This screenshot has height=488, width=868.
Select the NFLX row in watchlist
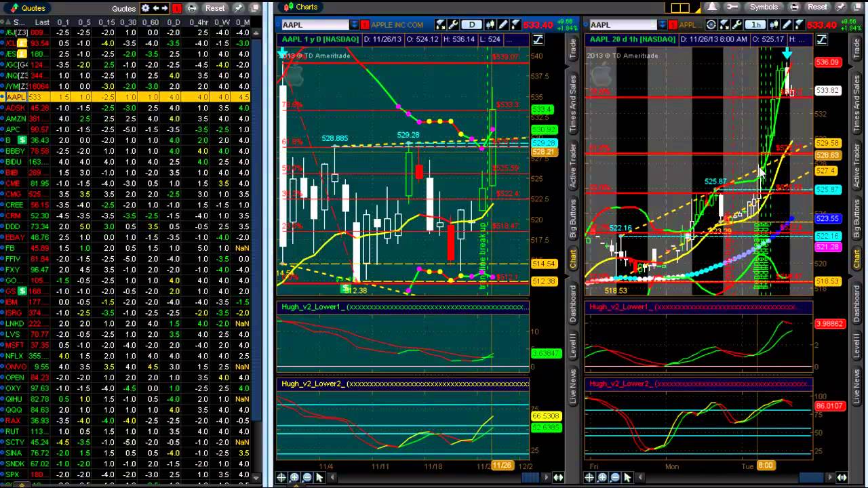[x=126, y=356]
